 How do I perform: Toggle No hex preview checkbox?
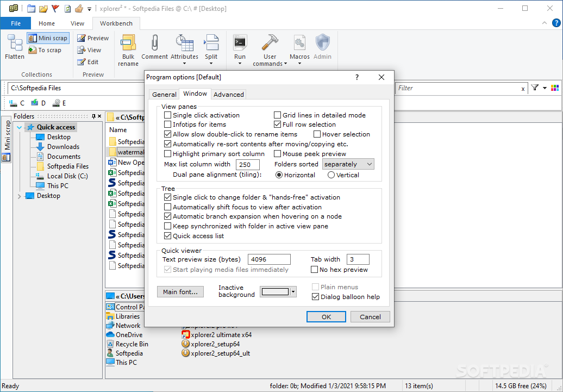[314, 270]
